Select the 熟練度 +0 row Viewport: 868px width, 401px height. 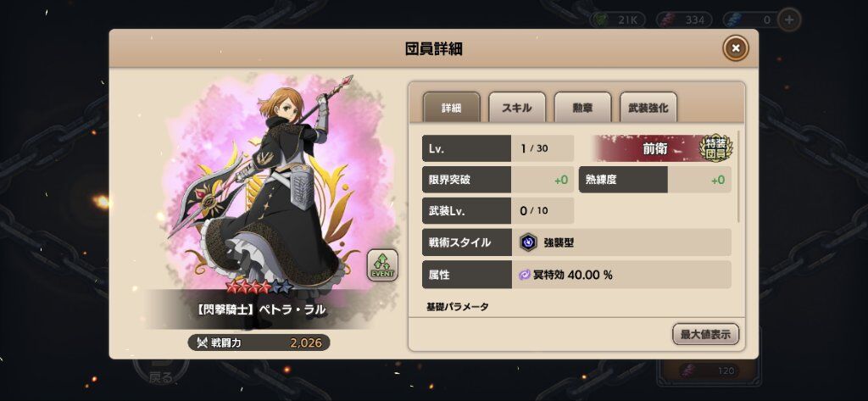tap(655, 180)
